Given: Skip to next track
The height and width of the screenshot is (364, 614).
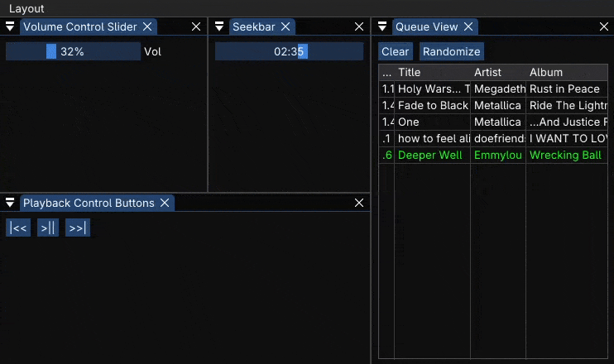Looking at the screenshot, I should coord(78,227).
